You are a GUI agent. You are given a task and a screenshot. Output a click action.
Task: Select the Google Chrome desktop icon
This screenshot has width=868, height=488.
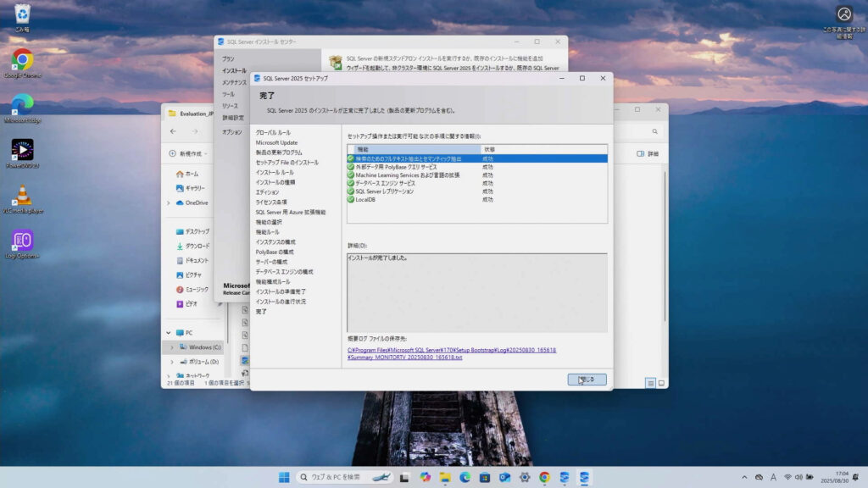[22, 63]
